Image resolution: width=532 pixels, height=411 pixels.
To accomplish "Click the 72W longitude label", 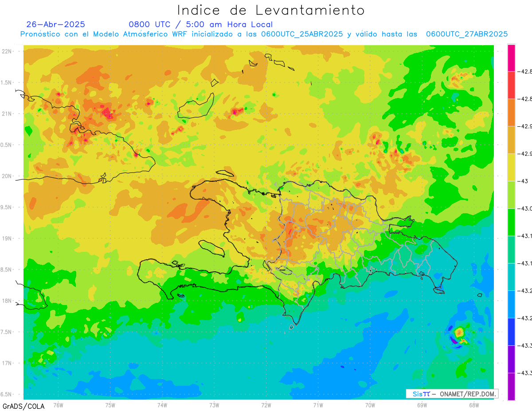I will (266, 405).
